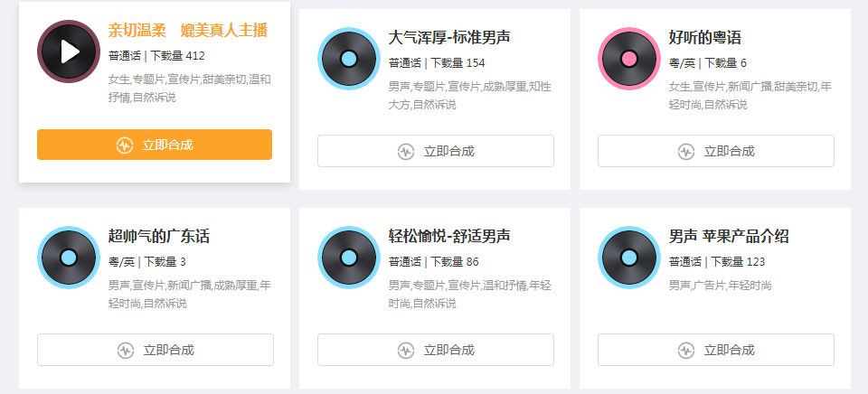
Task: Click the pink disc for 好听的粤语
Action: (x=629, y=59)
